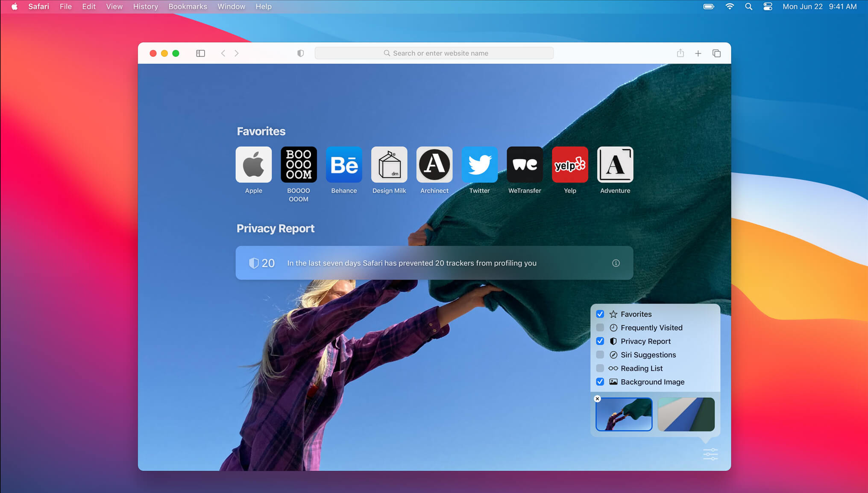Click the Search or enter website name field
Screen dimensions: 868x493
434,53
